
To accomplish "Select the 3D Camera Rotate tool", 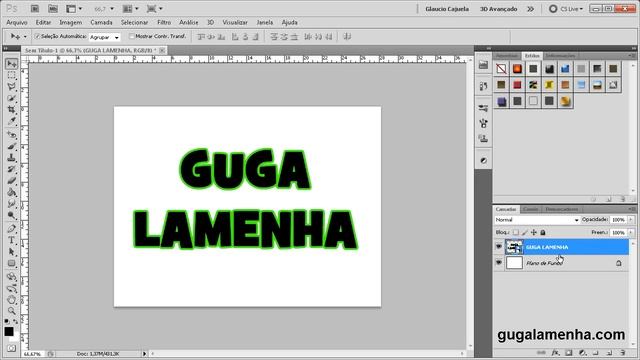I will (11, 289).
